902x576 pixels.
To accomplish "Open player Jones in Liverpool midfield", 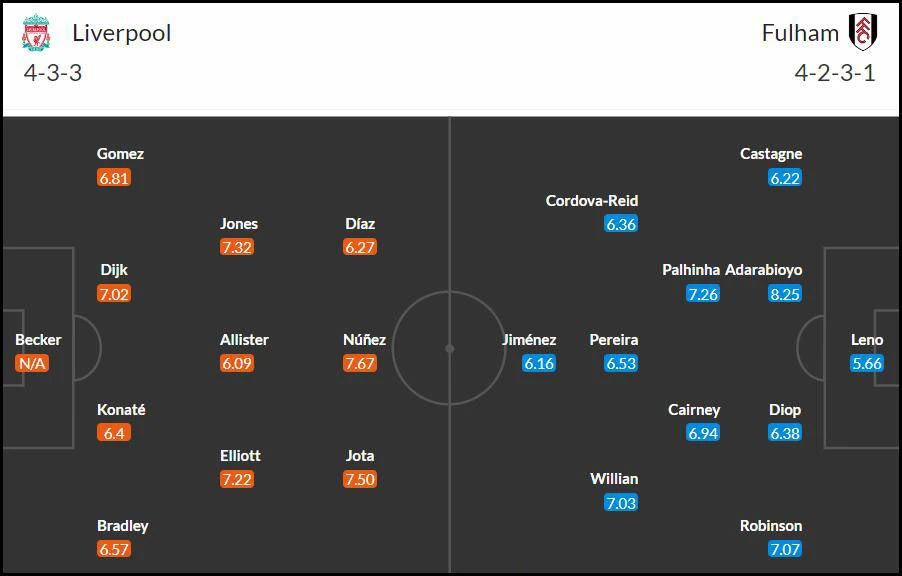I will [x=239, y=224].
